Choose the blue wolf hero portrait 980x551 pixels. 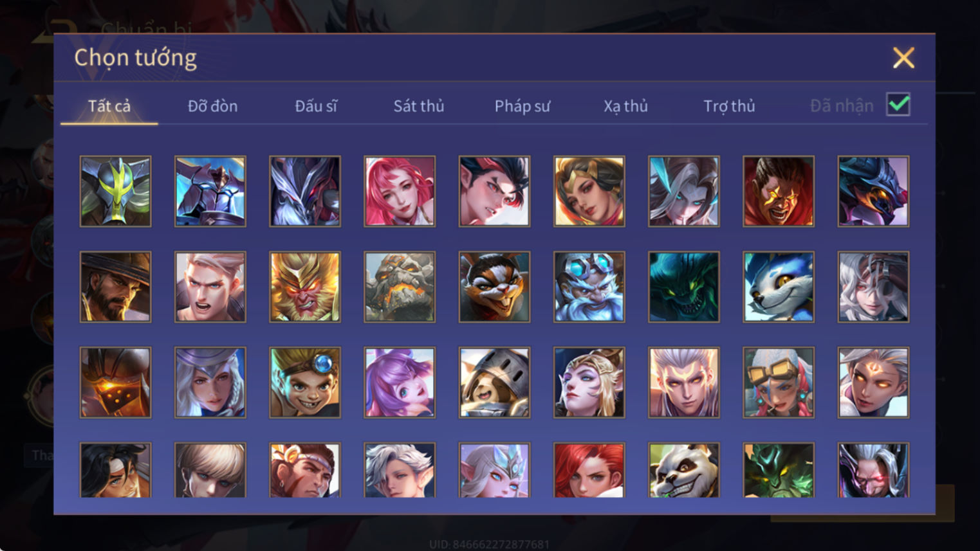pos(779,287)
